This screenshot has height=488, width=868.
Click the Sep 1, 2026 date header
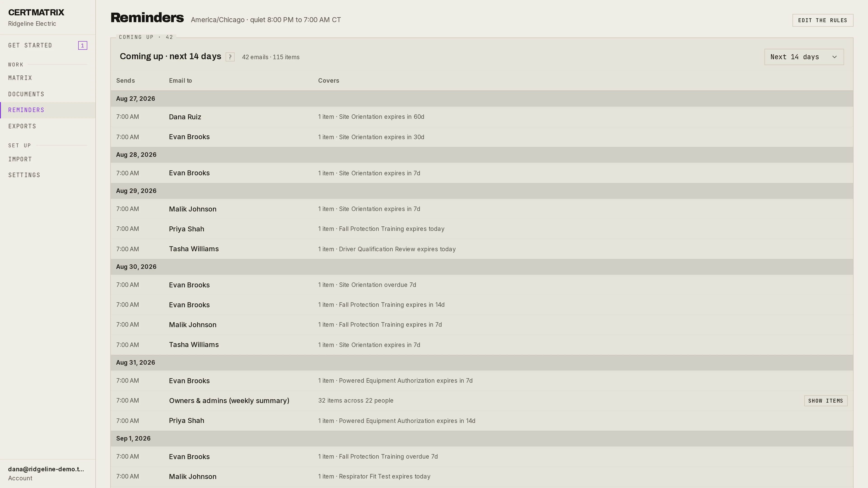point(482,439)
